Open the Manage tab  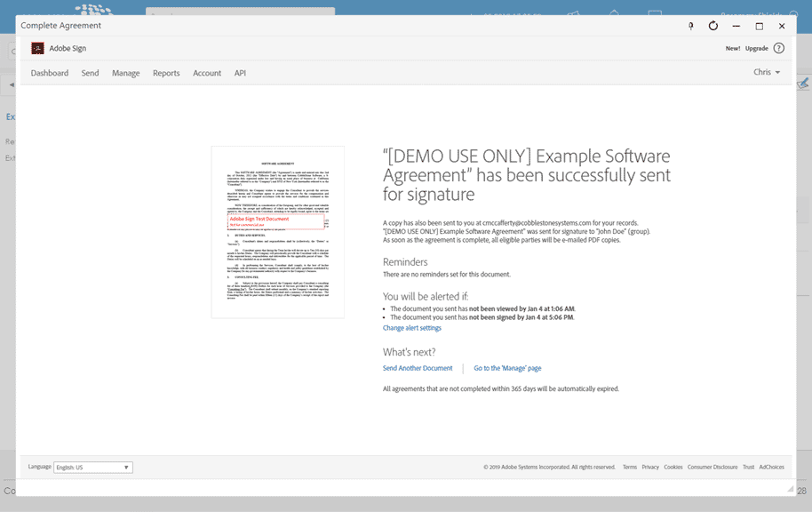pos(128,72)
